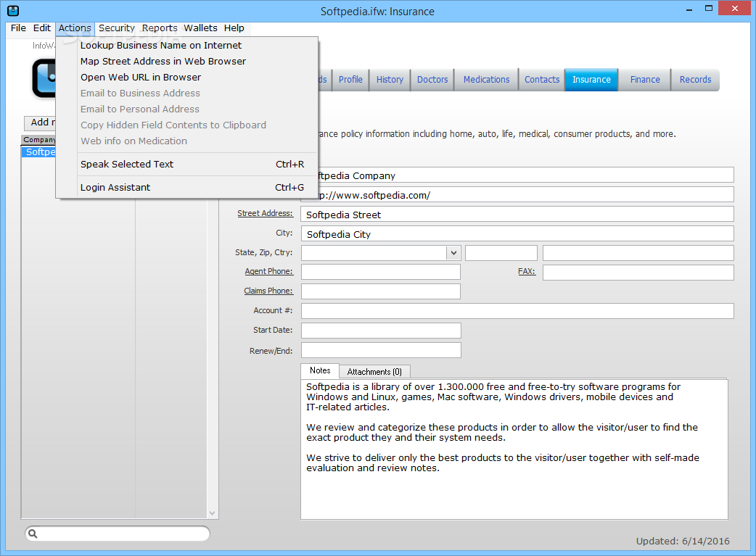Select the Softpedia entry in list
This screenshot has height=556, width=756.
click(39, 152)
